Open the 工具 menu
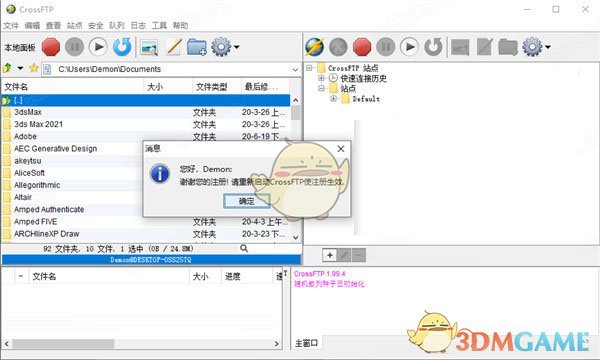 159,25
